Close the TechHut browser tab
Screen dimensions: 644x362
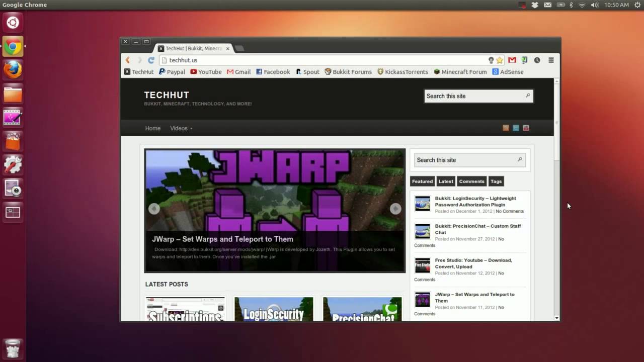(x=227, y=48)
